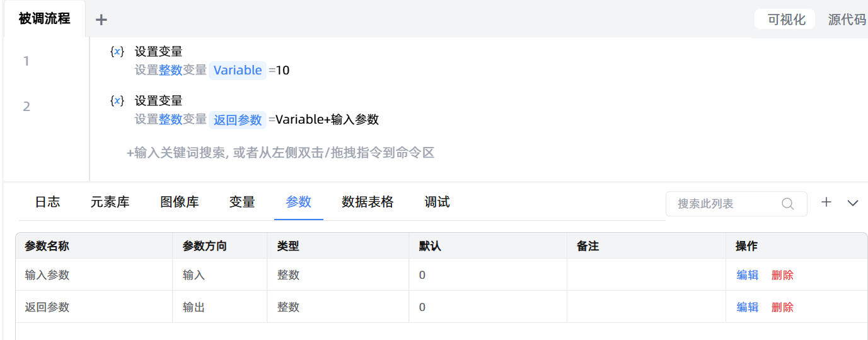
Task: Select the 变量 tab
Action: pyautogui.click(x=242, y=202)
